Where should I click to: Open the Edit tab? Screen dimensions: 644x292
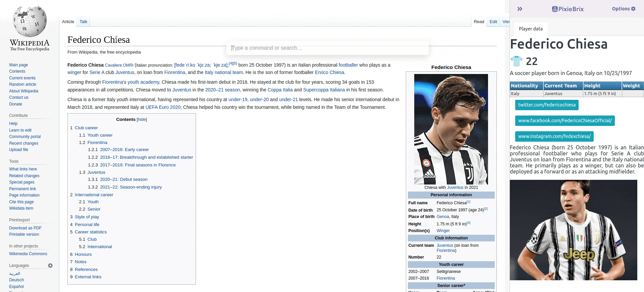(x=493, y=22)
